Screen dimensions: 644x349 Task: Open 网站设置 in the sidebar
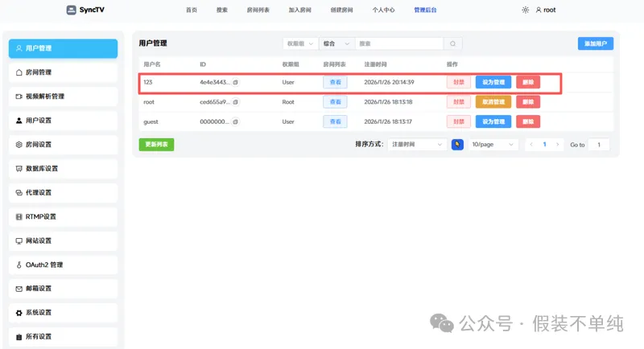[x=63, y=240]
